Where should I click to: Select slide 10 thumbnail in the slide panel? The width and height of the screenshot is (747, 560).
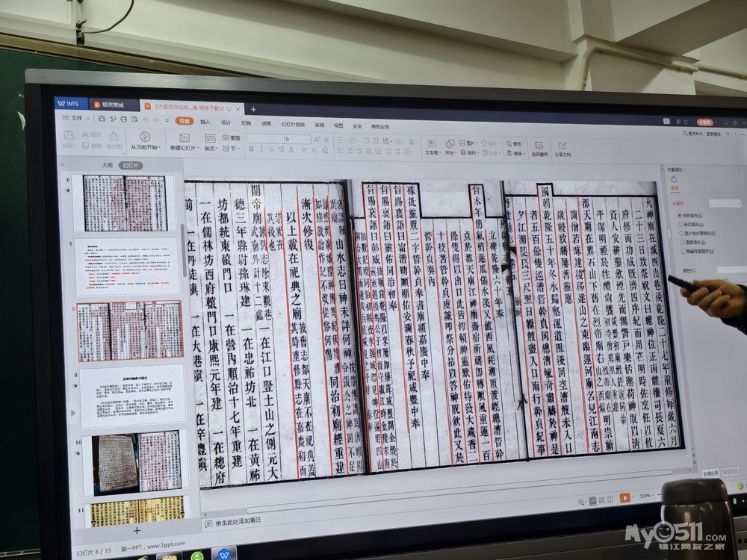coord(137,461)
